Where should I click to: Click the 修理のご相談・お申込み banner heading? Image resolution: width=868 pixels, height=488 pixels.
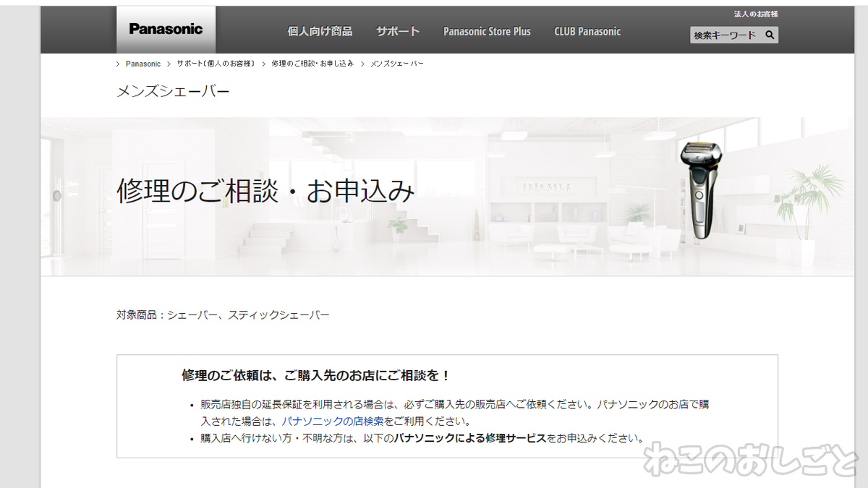(265, 191)
